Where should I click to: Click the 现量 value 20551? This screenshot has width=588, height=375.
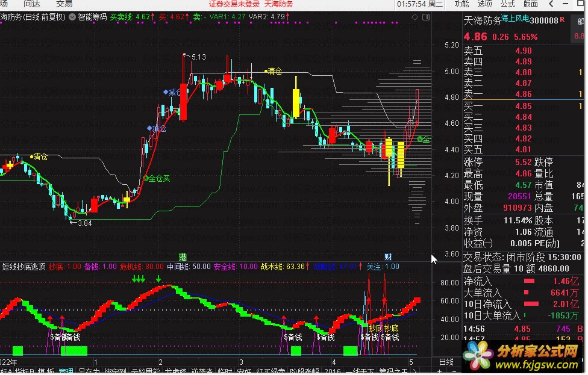(519, 196)
